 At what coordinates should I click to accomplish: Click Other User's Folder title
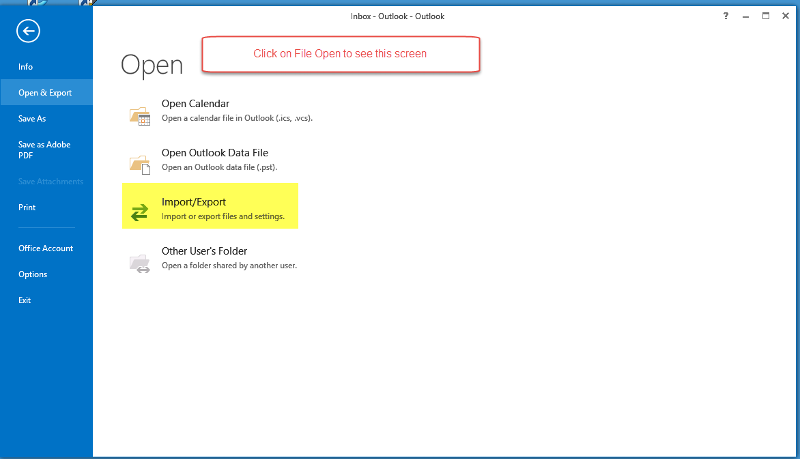204,251
